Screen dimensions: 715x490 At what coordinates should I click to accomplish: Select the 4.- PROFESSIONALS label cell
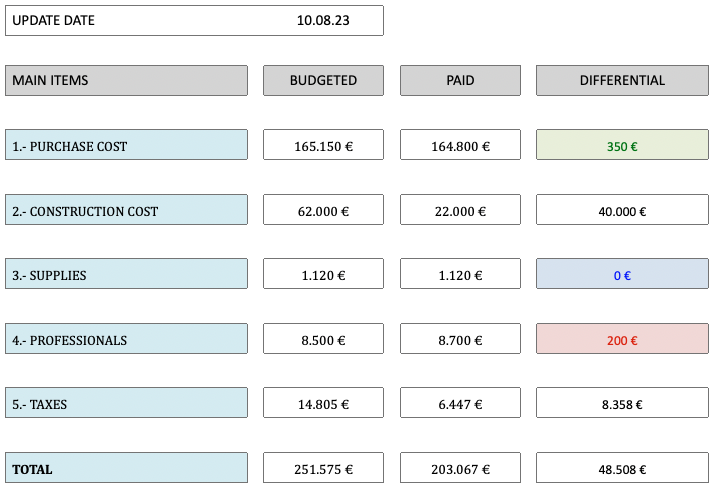click(126, 340)
